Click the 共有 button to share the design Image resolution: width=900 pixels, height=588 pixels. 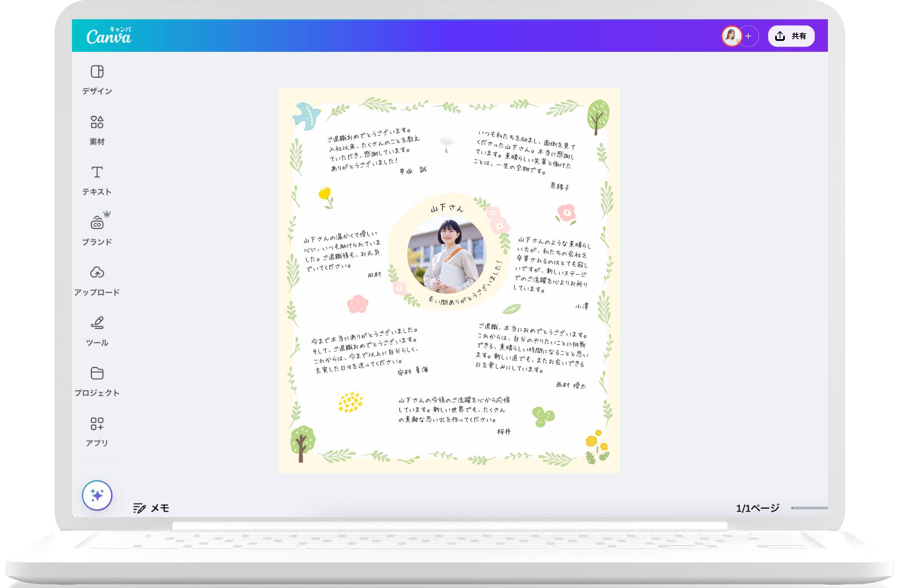[x=791, y=36]
